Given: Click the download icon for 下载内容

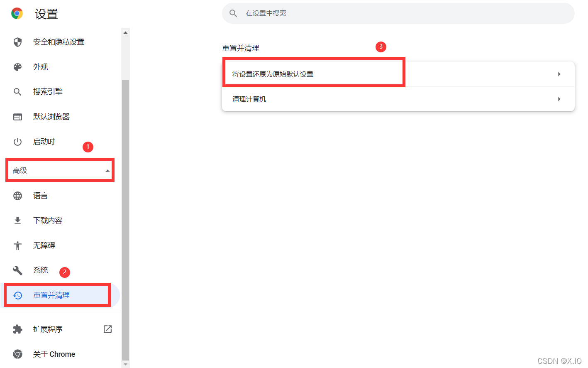Looking at the screenshot, I should coord(17,221).
